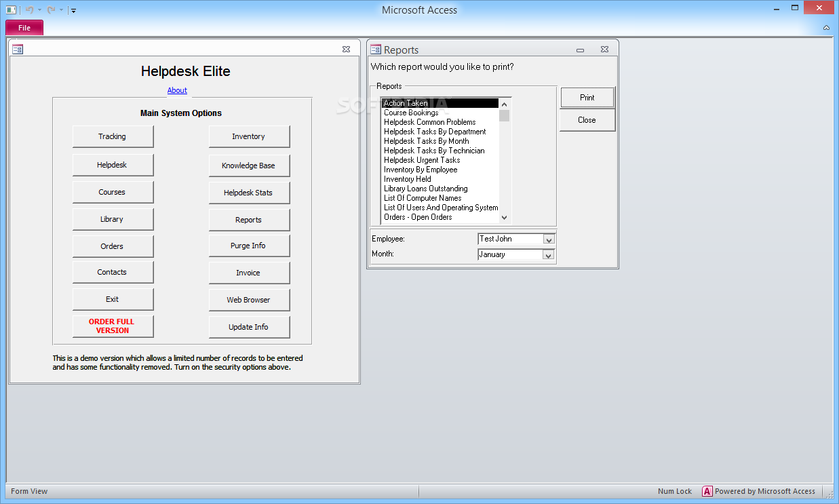
Task: Open the Employee dropdown arrow
Action: [x=549, y=239]
